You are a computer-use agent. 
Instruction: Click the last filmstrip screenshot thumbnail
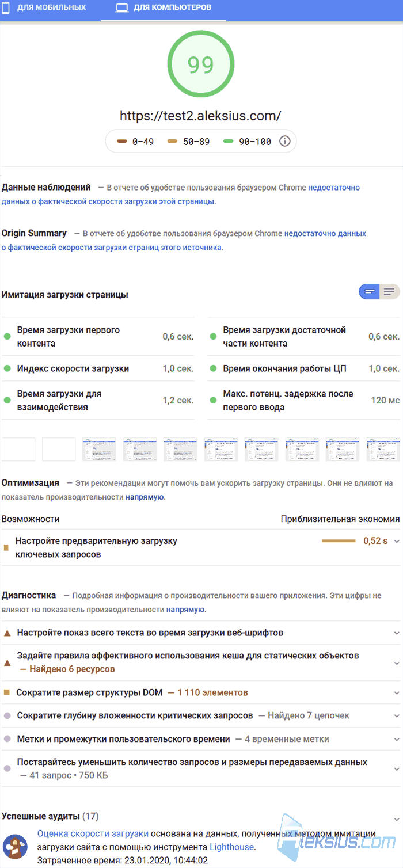[x=383, y=450]
